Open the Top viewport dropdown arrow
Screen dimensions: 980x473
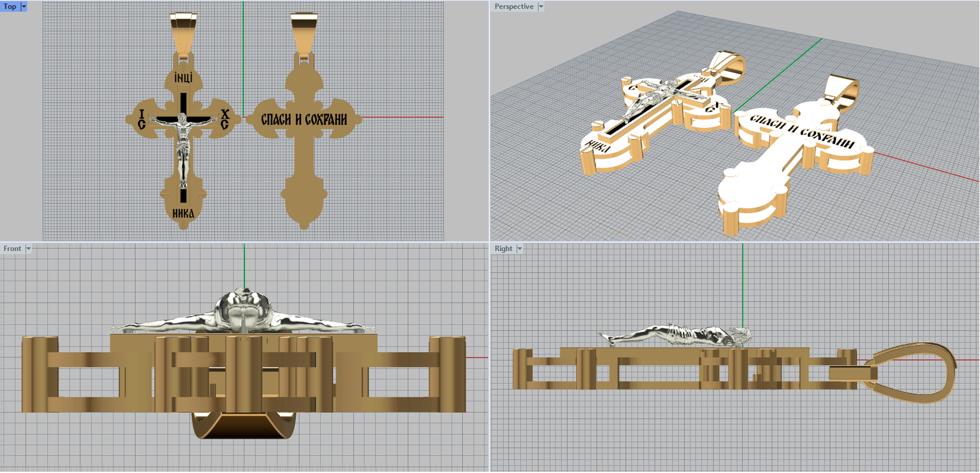pyautogui.click(x=24, y=7)
